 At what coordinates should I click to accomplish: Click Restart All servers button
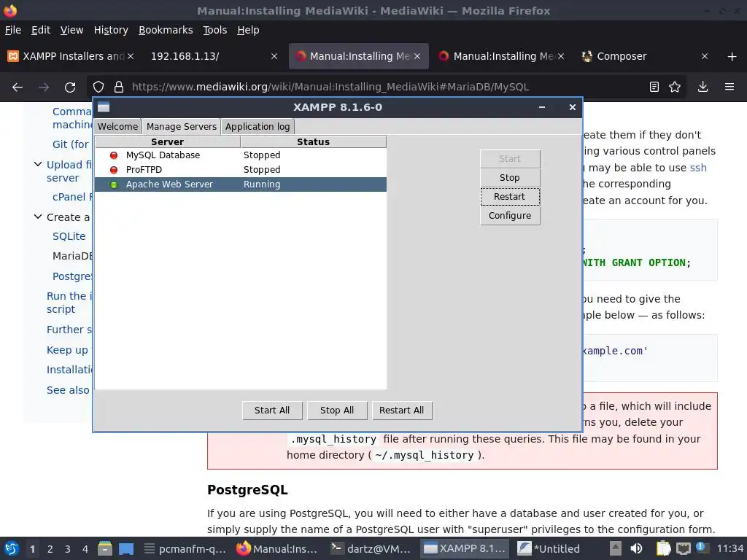click(402, 411)
